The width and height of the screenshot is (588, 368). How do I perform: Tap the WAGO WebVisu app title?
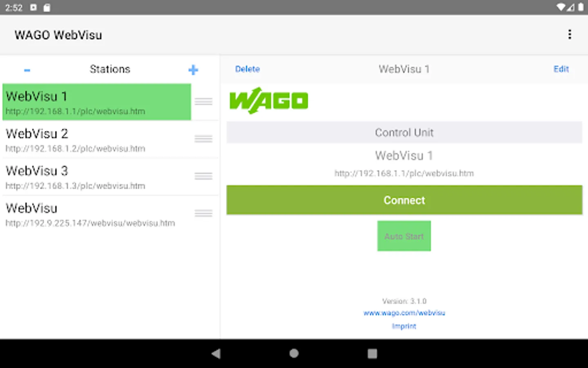pyautogui.click(x=58, y=35)
